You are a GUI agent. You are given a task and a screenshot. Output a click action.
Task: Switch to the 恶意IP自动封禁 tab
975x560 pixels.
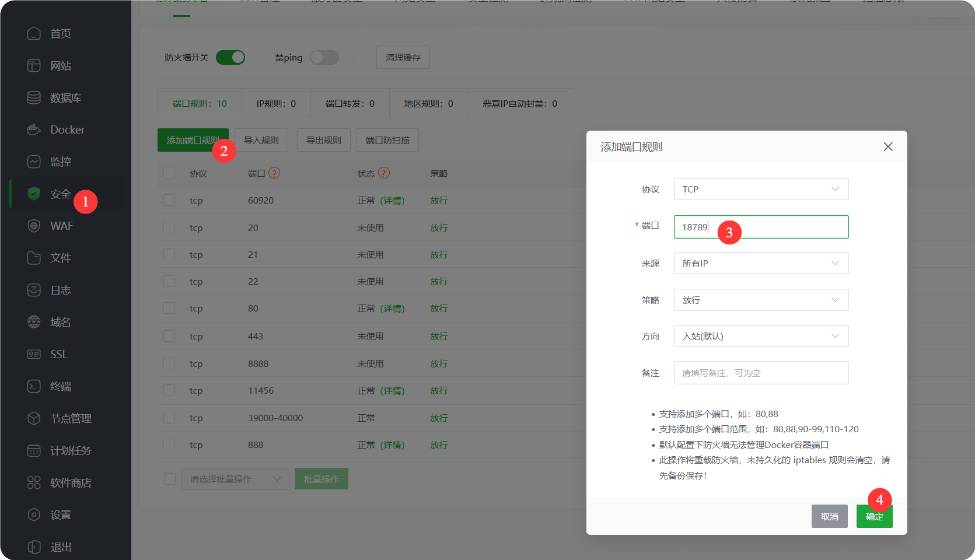tap(520, 103)
